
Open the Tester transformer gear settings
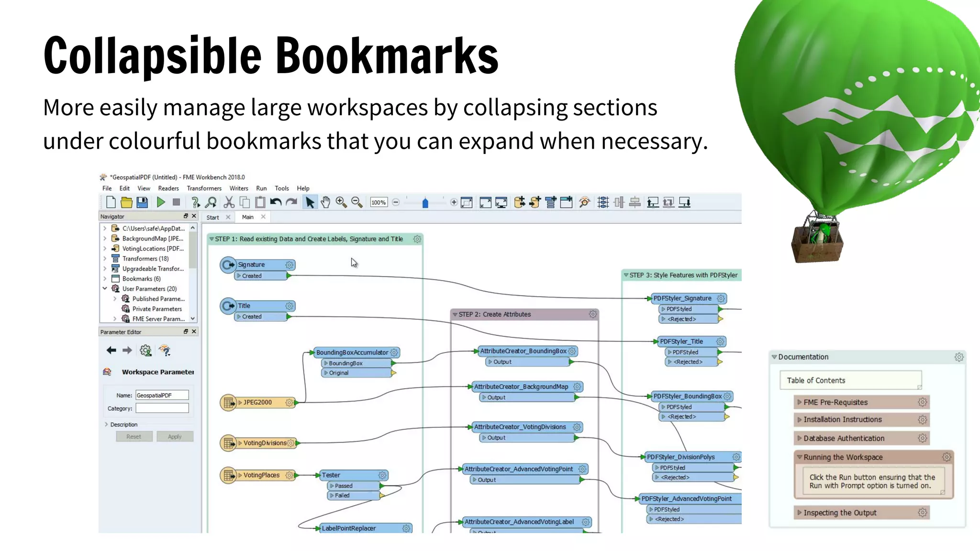[x=382, y=475]
